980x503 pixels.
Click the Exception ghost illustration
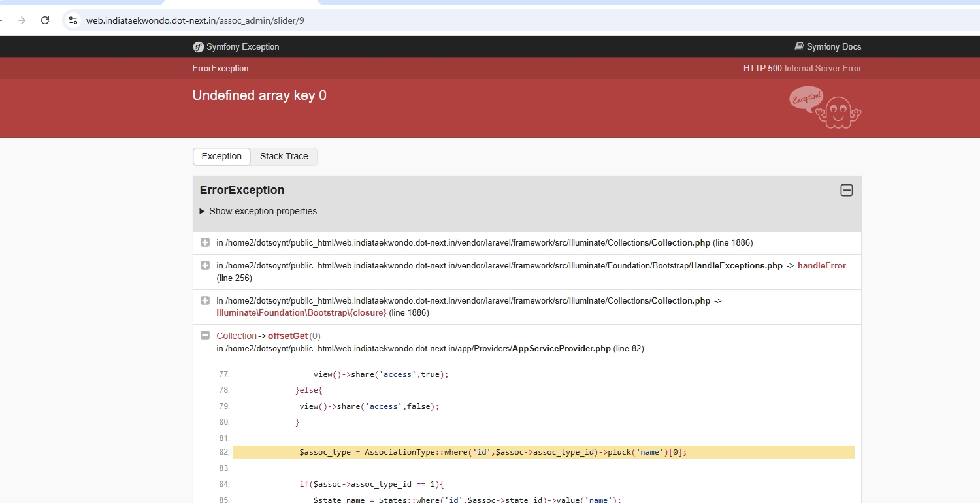click(826, 107)
